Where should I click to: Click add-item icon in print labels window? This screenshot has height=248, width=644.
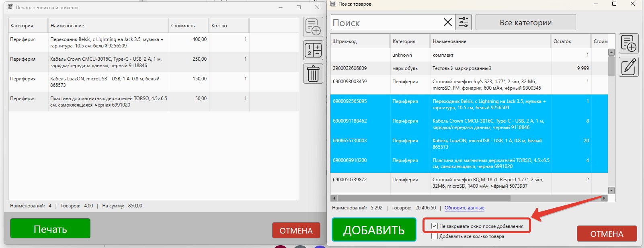313,27
